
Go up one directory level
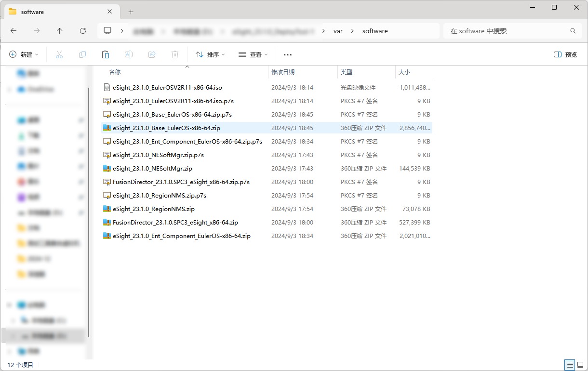tap(60, 31)
